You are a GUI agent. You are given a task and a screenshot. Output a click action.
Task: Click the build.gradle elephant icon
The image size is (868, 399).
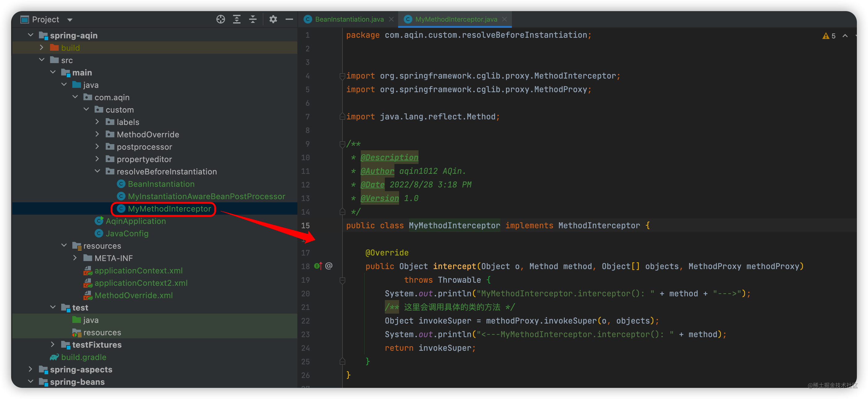[x=54, y=357]
